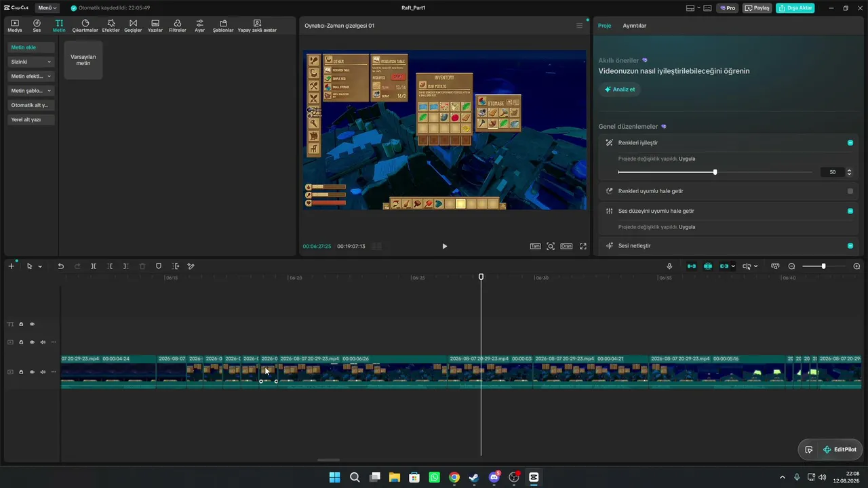Click the Tam quality button in player

coord(535,246)
